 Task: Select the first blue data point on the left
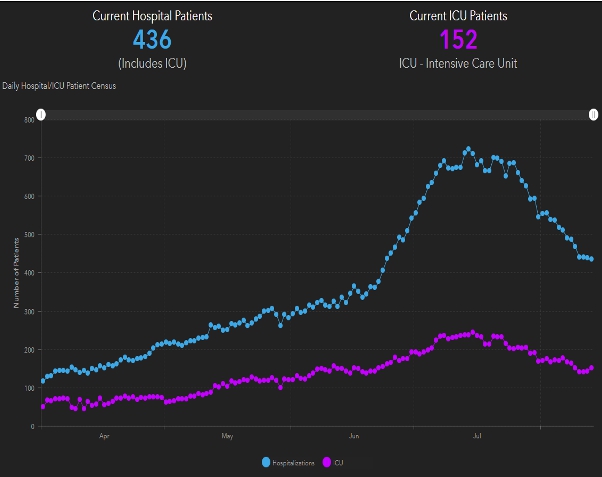point(42,382)
